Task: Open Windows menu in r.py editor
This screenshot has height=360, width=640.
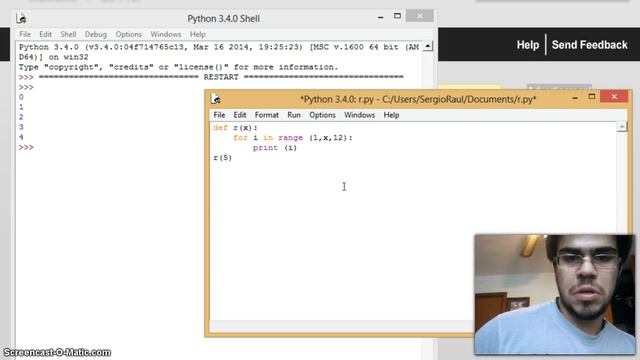Action: pyautogui.click(x=359, y=115)
